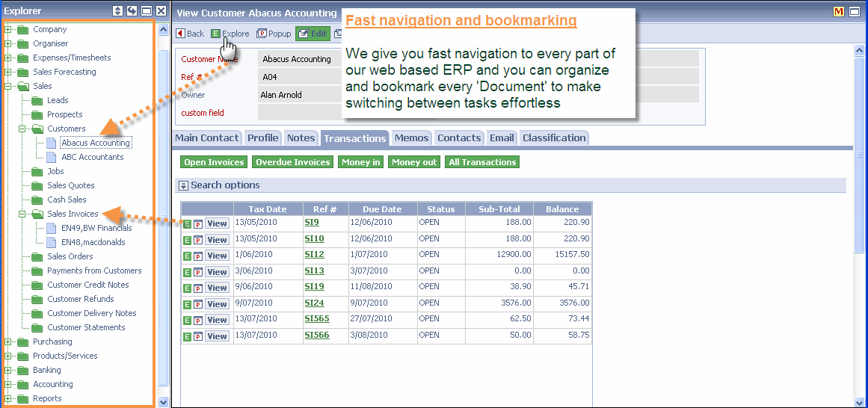
Task: Click View button in SI12 row
Action: pyautogui.click(x=217, y=256)
